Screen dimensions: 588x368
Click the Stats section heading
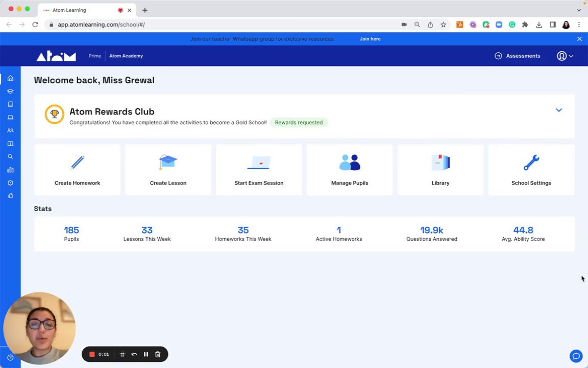43,209
